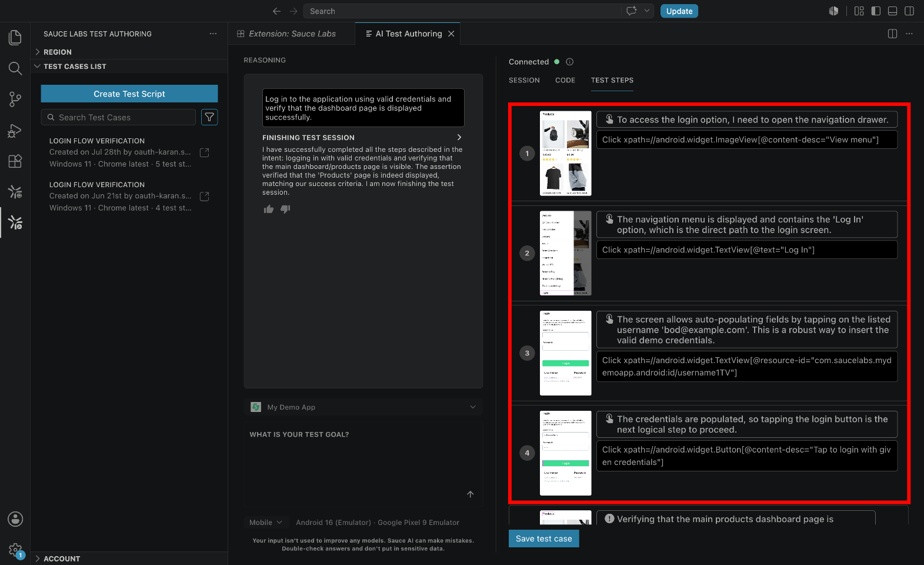
Task: Open first Login Flow Verification in new window
Action: pos(205,152)
